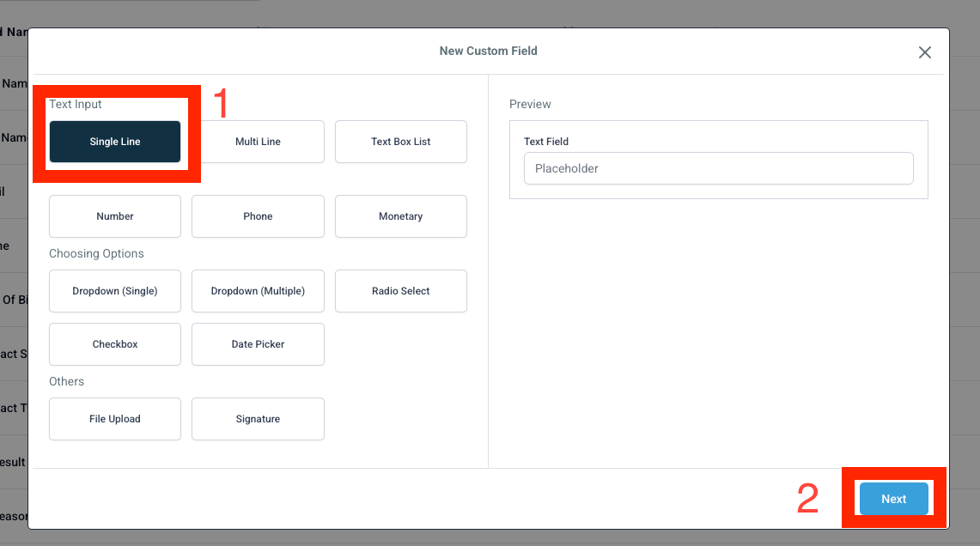Screen dimensions: 980x546
Task: Choose the Phone field type
Action: click(258, 216)
